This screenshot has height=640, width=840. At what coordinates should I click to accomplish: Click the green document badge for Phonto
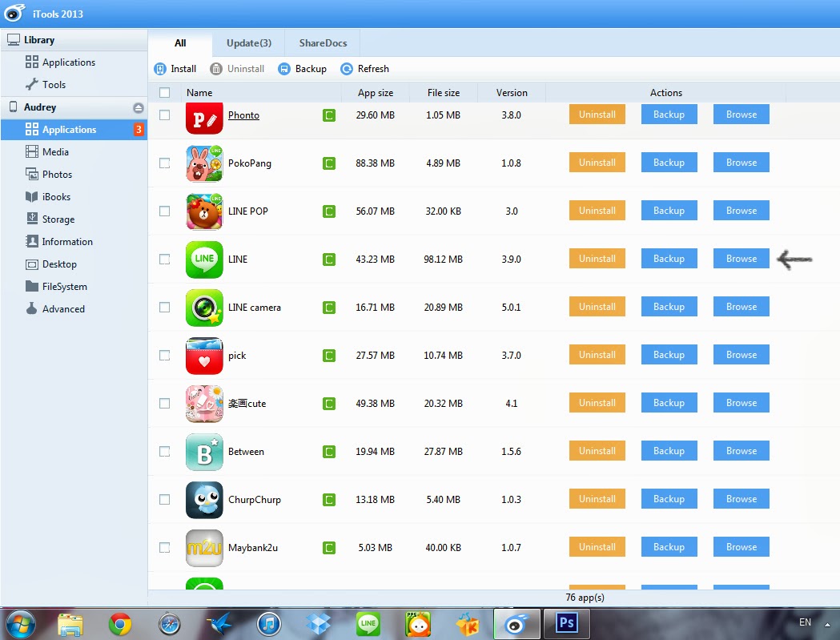(329, 115)
